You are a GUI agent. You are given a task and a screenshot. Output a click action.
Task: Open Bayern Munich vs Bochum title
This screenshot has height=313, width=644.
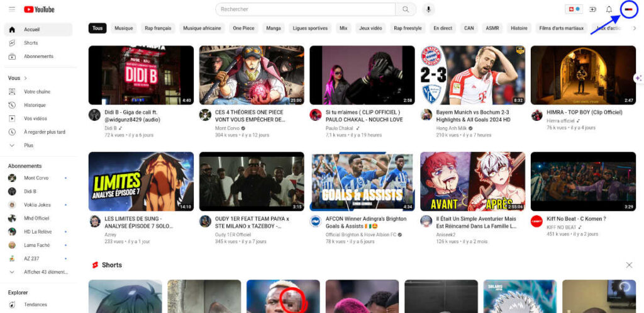point(473,116)
